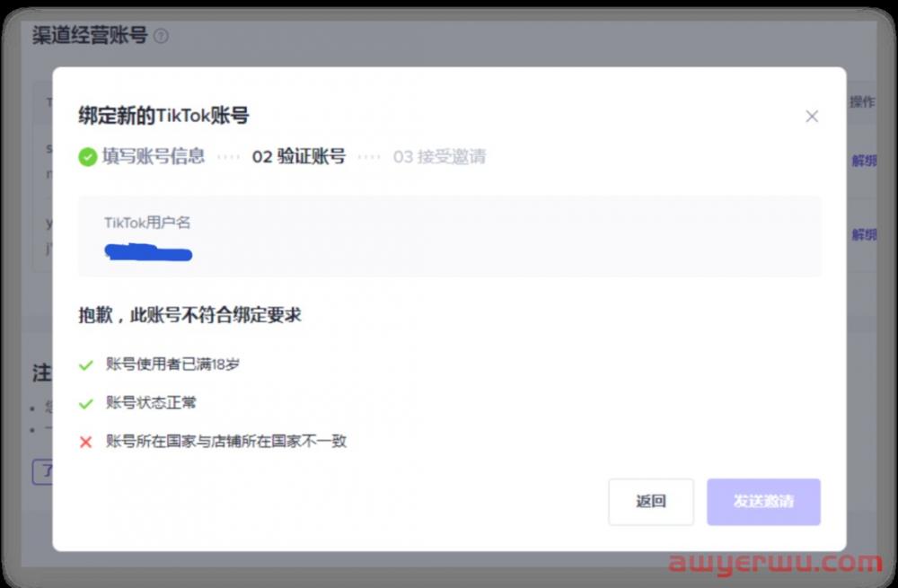Click the green check for 账号状态正常

coord(86,403)
